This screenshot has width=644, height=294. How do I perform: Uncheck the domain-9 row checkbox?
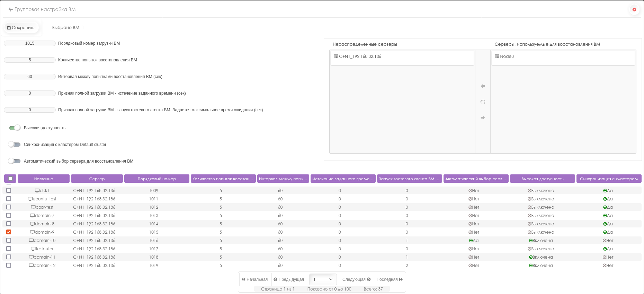tap(9, 232)
